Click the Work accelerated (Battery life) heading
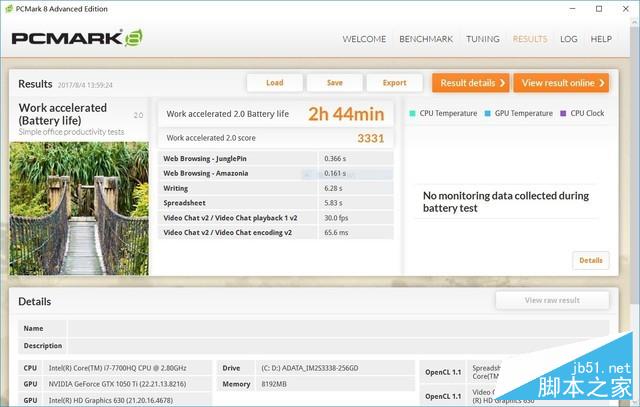This screenshot has height=407, width=640. 63,114
